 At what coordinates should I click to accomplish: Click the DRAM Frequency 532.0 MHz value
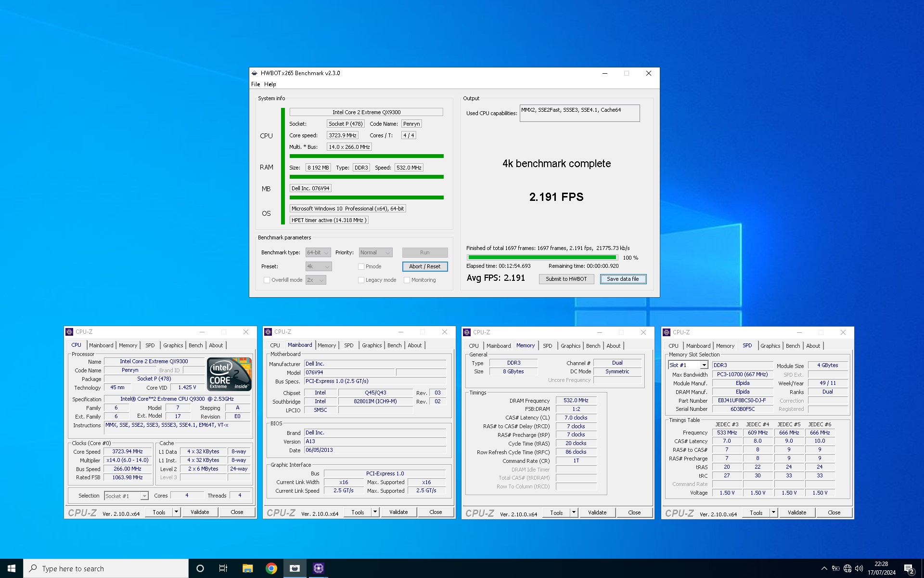576,400
